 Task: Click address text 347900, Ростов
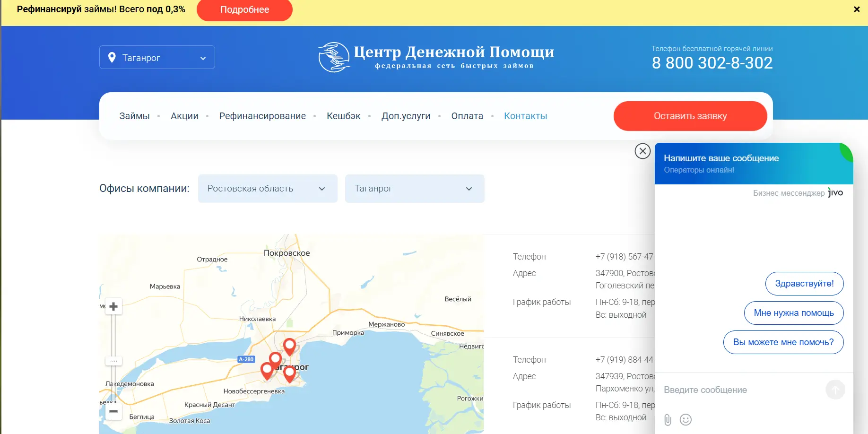[x=625, y=273]
